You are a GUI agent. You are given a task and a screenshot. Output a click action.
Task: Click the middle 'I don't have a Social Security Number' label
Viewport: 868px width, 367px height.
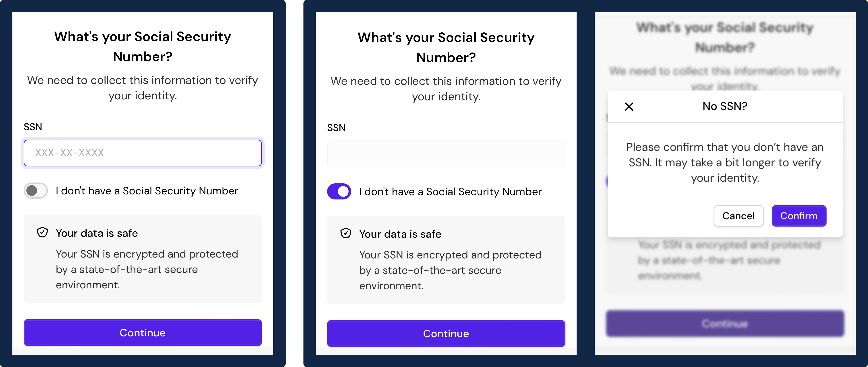coord(451,192)
